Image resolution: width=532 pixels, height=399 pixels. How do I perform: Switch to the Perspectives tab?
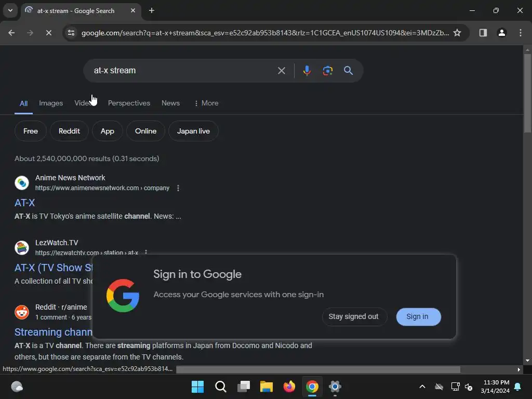(129, 103)
